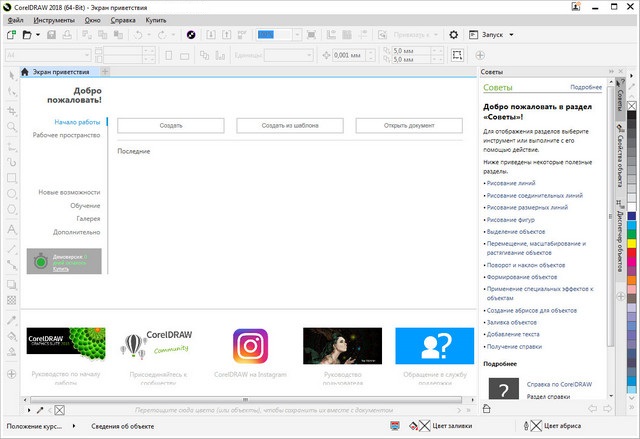This screenshot has width=640, height=439.
Task: Open the Инструменты menu
Action: [x=55, y=19]
